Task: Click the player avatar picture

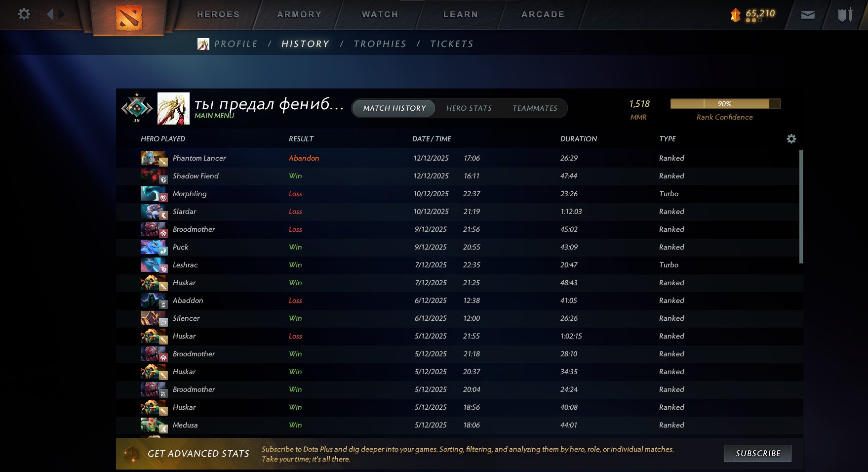Action: (x=173, y=108)
